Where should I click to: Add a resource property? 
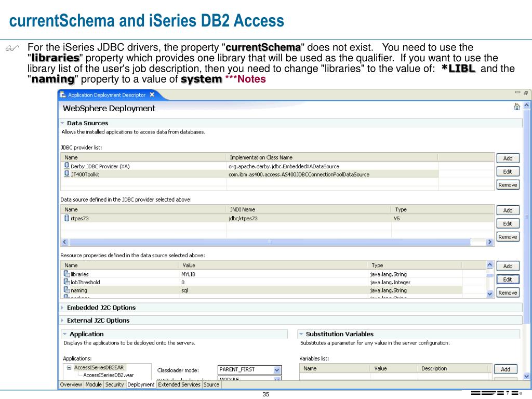pos(508,266)
